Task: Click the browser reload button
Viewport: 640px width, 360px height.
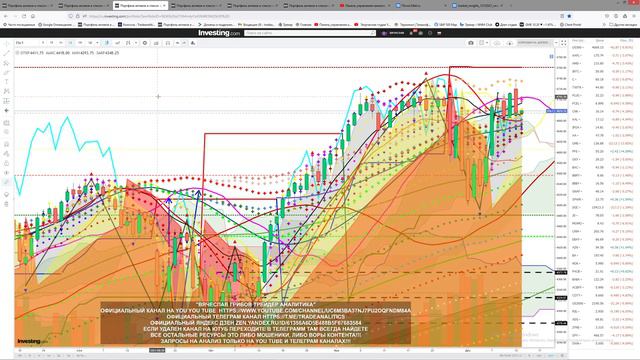Action: click(24, 16)
